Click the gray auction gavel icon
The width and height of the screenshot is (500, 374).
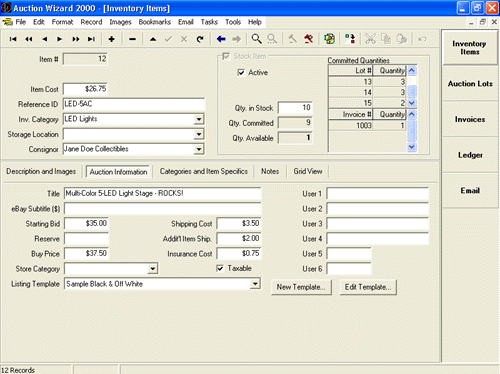tap(292, 39)
